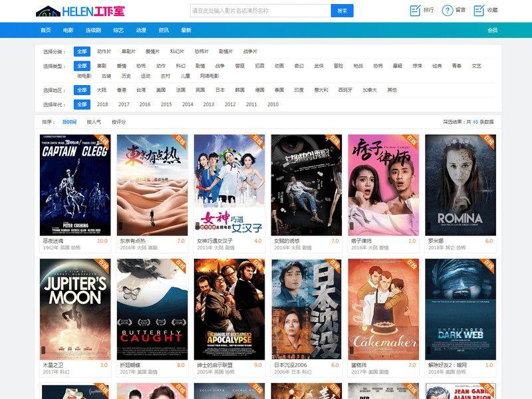Screen dimensions: 532x399
Task: Filter by year 2012
Action: tap(230, 104)
